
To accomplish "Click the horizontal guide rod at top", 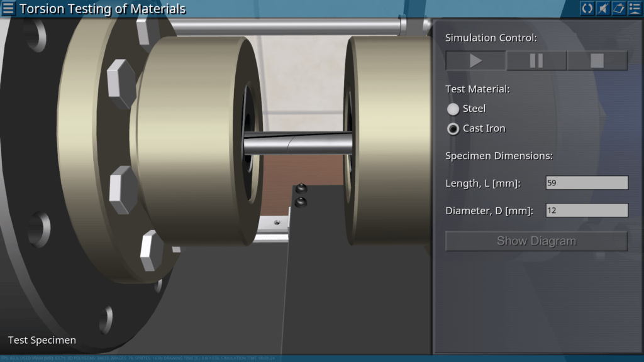I will [283, 27].
